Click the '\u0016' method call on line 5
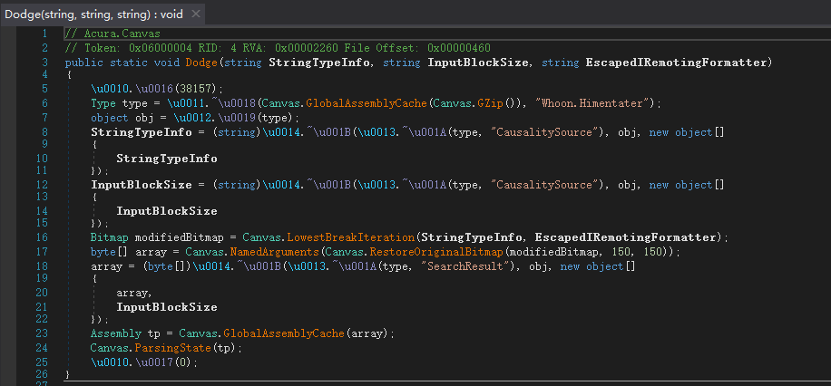This screenshot has height=386, width=832. tap(154, 88)
